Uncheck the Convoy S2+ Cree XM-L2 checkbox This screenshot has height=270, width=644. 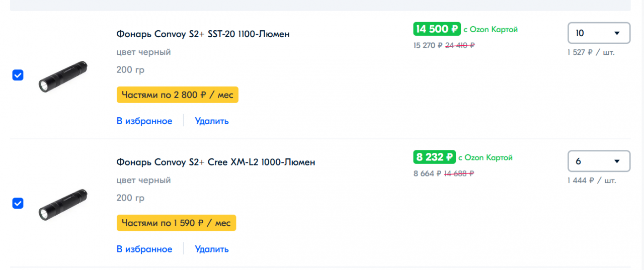[18, 203]
